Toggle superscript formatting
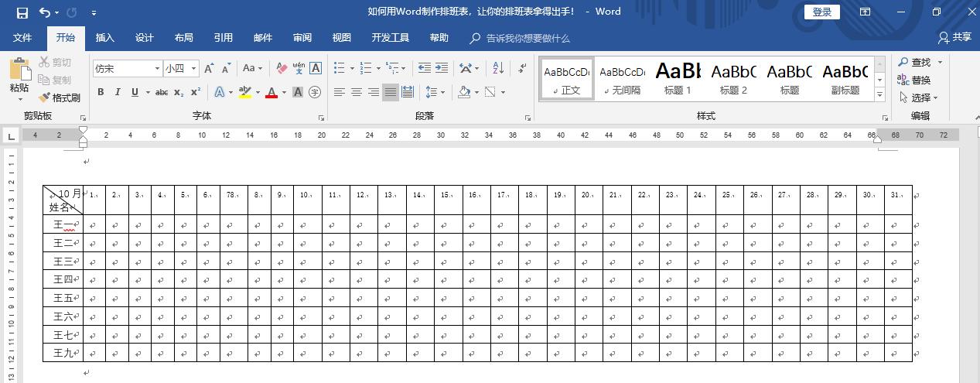The image size is (980, 383). pos(196,92)
